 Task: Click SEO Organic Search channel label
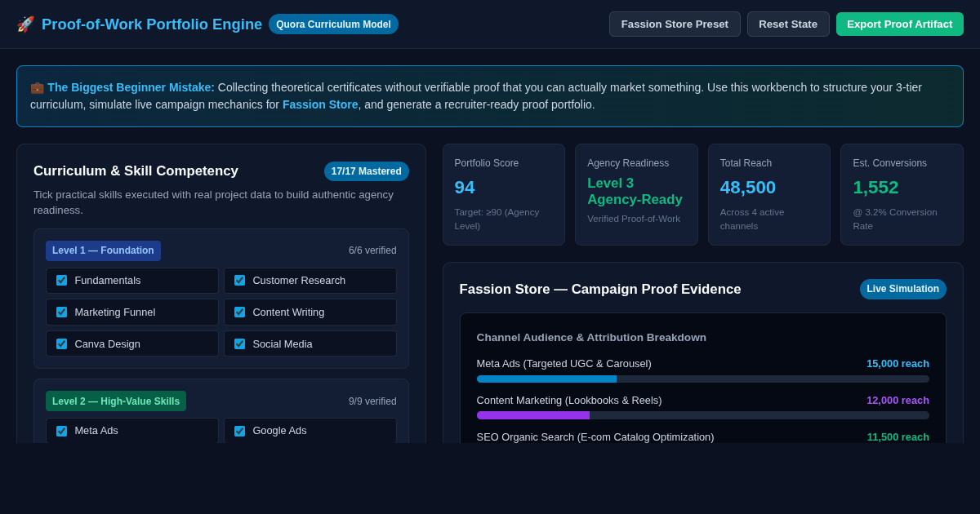coord(595,437)
